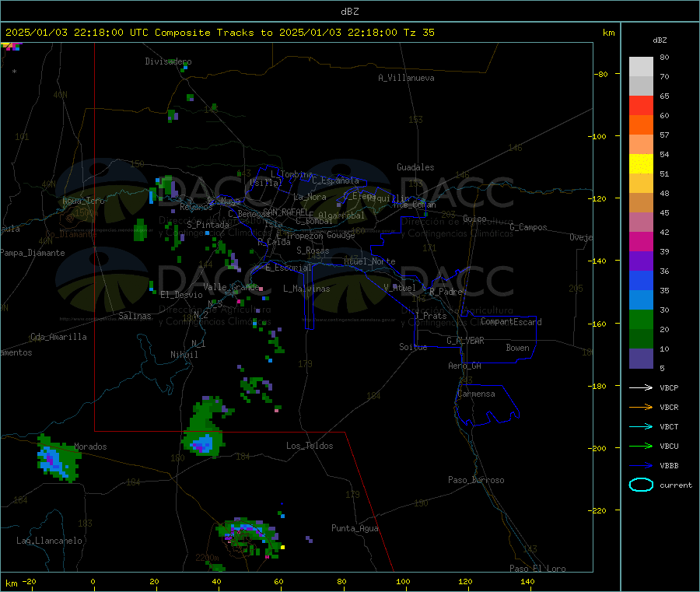Select the blue 35 dBZ color swatch
This screenshot has height=592, width=700.
pos(641,280)
